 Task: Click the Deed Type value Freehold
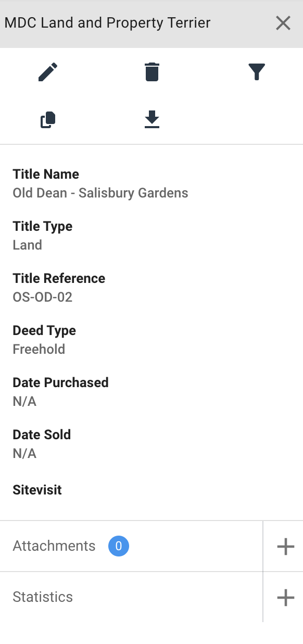click(x=39, y=349)
